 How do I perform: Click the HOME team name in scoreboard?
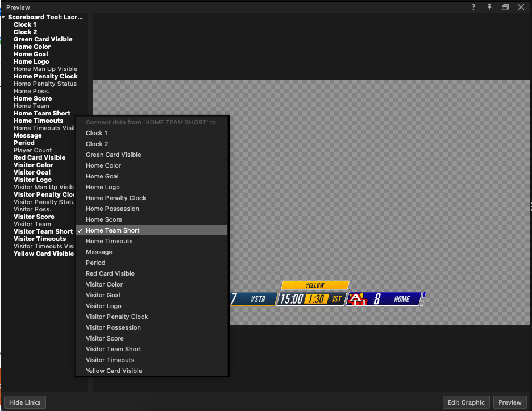402,299
